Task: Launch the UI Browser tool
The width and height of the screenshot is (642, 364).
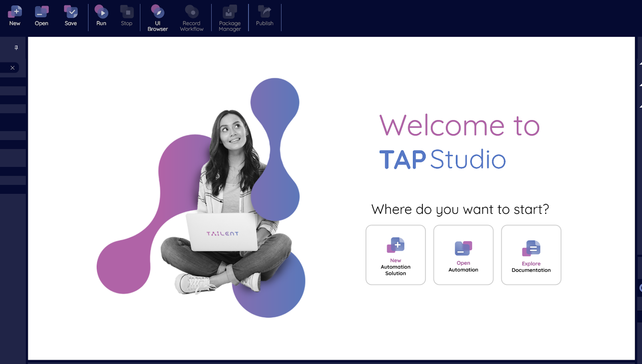Action: [158, 18]
